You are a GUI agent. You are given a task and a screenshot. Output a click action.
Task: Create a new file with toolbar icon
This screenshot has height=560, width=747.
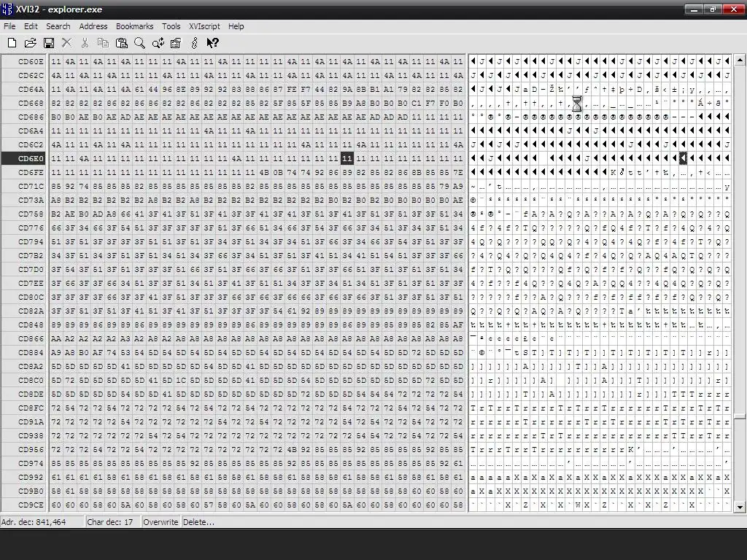pyautogui.click(x=12, y=43)
